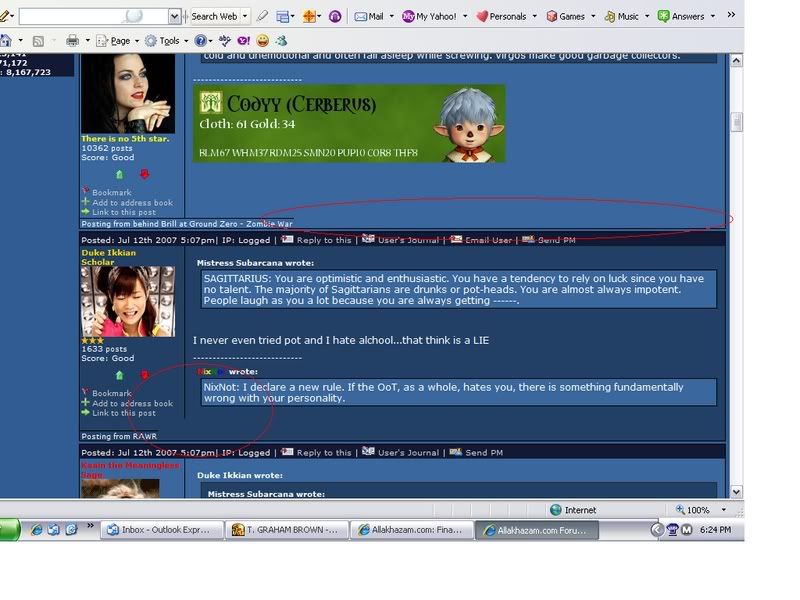This screenshot has width=800, height=600.
Task: Click the scroll down arrow of page scrollbar
Action: coord(736,492)
